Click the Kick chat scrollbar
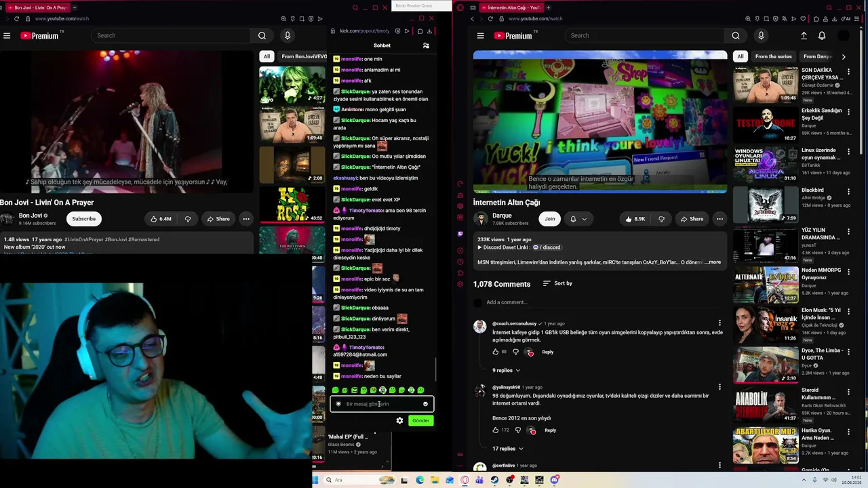 click(x=436, y=369)
